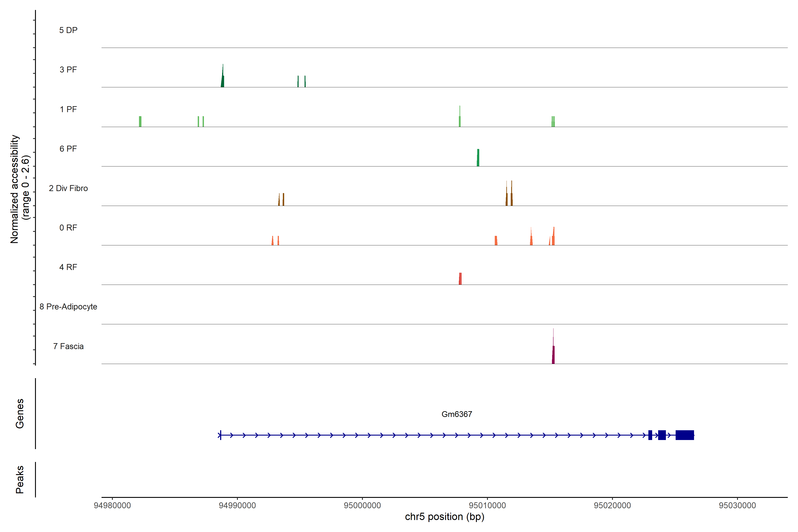Click the Genes panel label
Viewport: 798px width, 532px height.
point(20,413)
